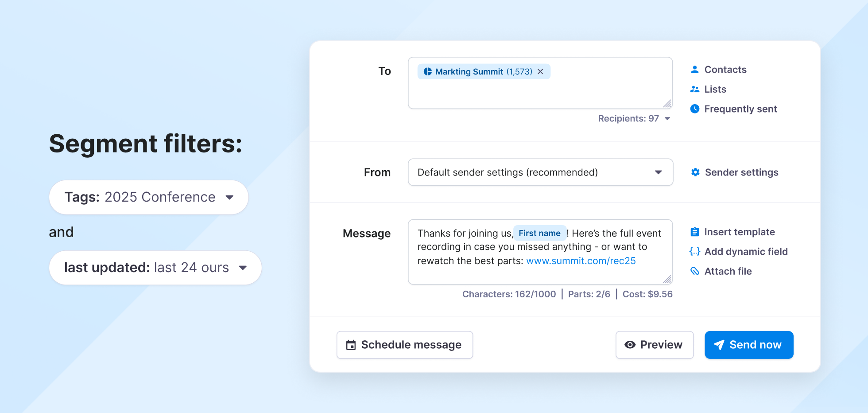Image resolution: width=868 pixels, height=413 pixels.
Task: Click the Parts: 2/6 indicator
Action: coord(589,294)
